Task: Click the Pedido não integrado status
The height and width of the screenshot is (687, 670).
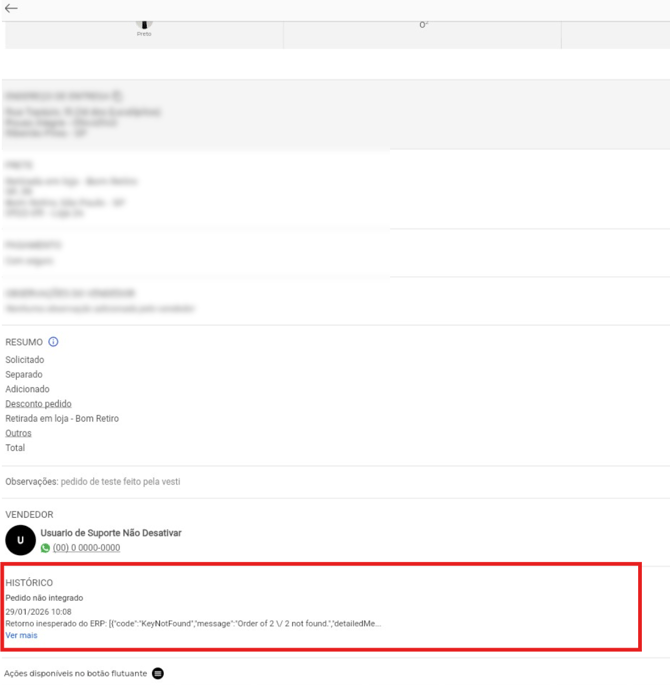Action: [44, 598]
